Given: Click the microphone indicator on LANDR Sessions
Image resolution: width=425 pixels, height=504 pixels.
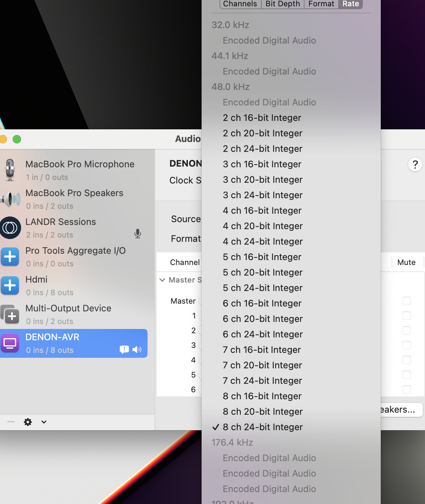Looking at the screenshot, I should (138, 234).
